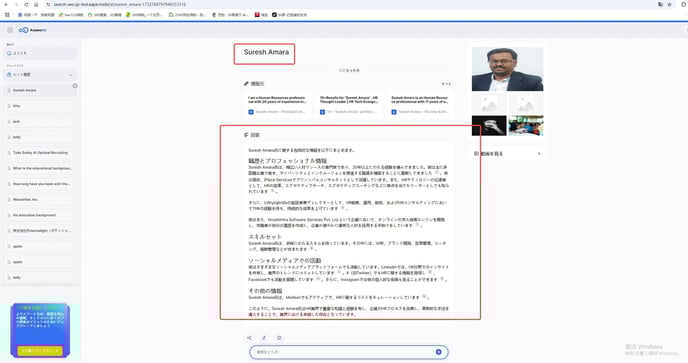The height and width of the screenshot is (363, 688).
Task: Open the first bookmark in the bookmarks bar
Action: click(36, 14)
